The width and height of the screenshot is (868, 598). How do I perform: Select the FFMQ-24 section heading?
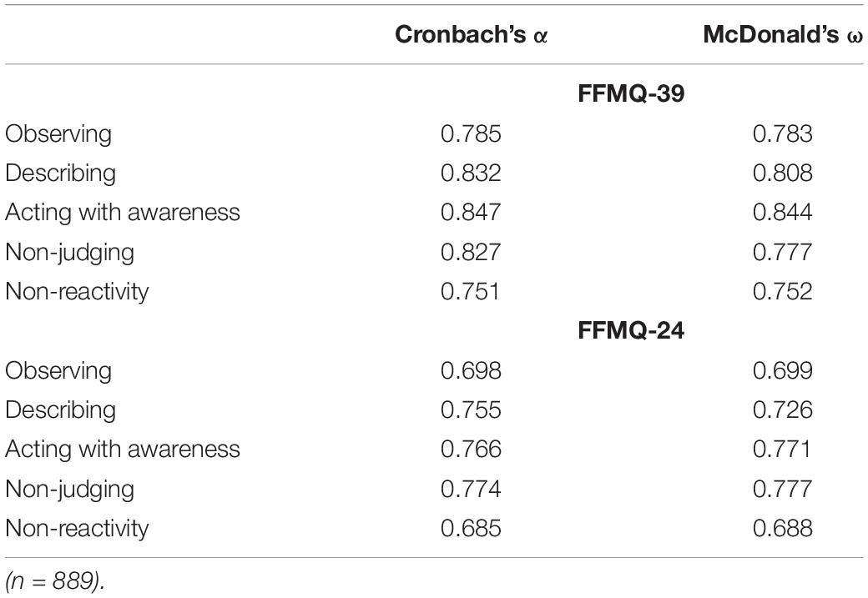pyautogui.click(x=631, y=330)
